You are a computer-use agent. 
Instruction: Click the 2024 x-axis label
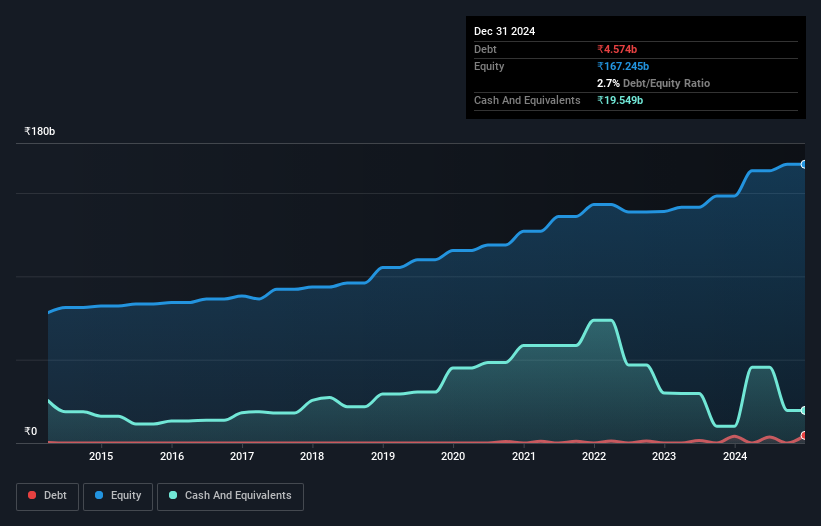[735, 456]
